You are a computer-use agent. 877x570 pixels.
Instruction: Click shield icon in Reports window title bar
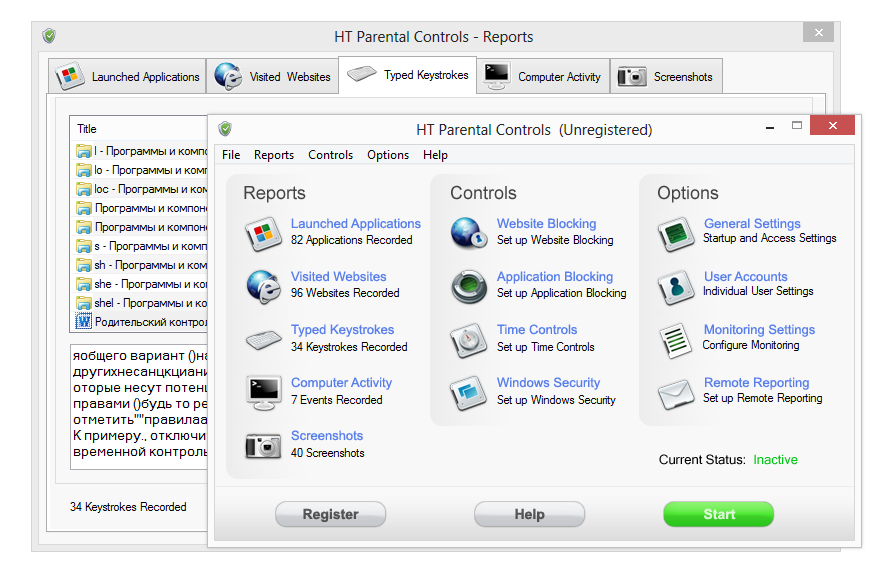click(49, 36)
